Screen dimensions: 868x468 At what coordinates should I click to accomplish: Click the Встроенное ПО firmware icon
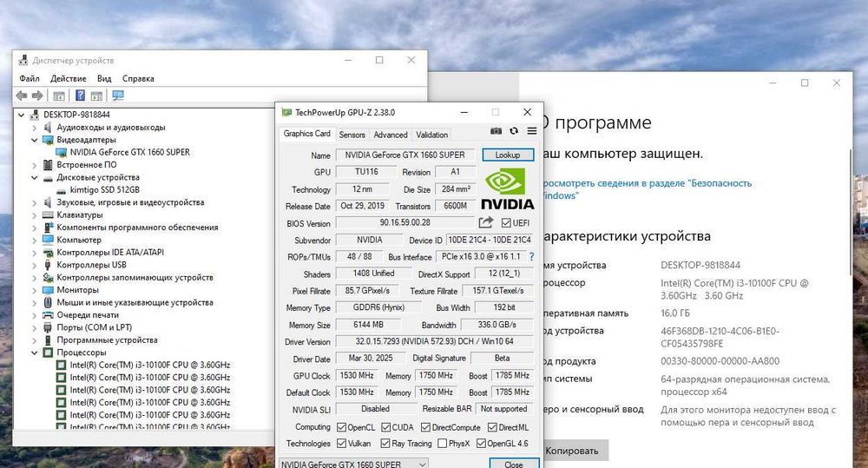pyautogui.click(x=48, y=165)
